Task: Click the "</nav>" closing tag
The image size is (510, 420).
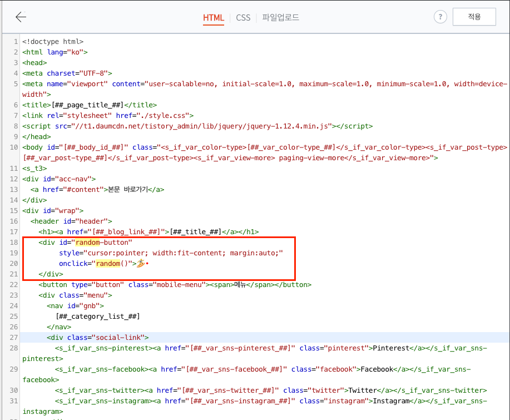Action: pyautogui.click(x=59, y=327)
